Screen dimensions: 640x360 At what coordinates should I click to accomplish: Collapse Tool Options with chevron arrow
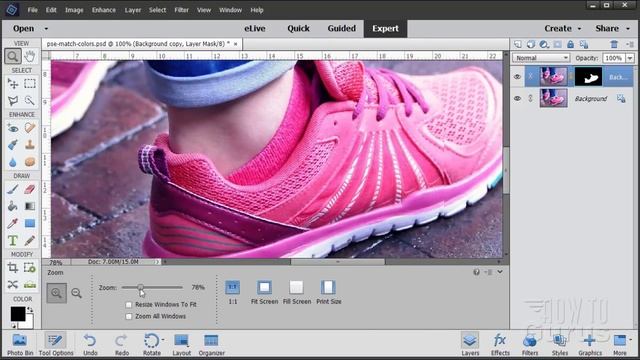[500, 272]
